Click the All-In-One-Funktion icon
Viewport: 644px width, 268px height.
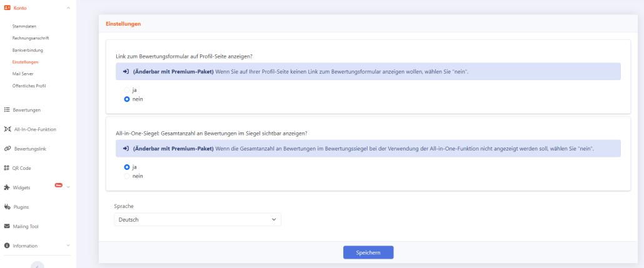[x=7, y=129]
